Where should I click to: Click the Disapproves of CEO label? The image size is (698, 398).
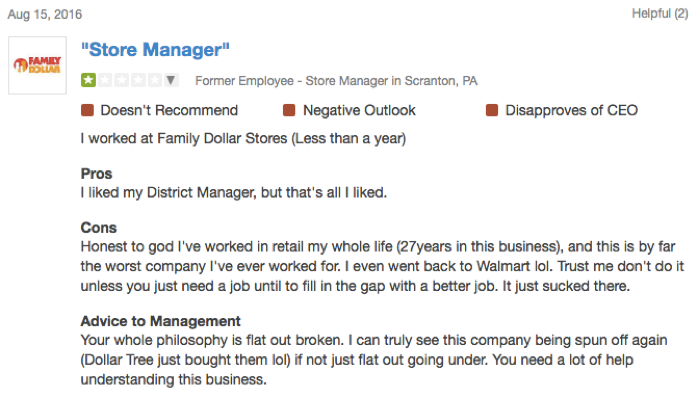[x=572, y=110]
